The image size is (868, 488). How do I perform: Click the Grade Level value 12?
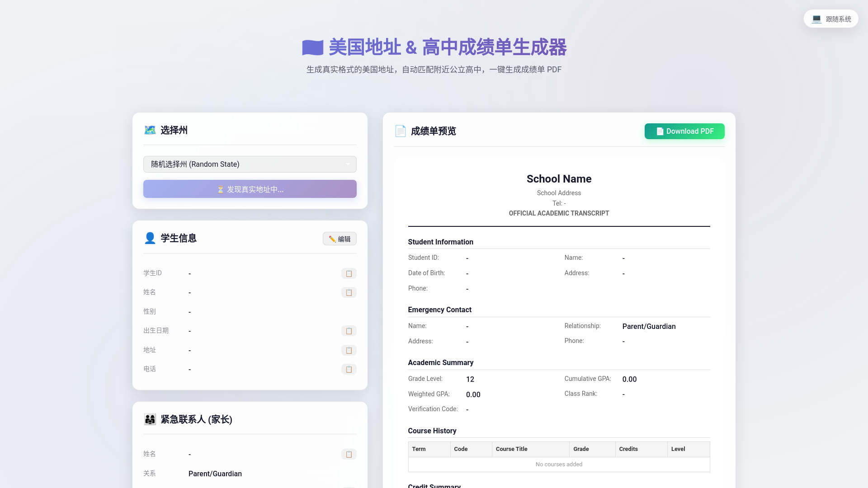[470, 379]
